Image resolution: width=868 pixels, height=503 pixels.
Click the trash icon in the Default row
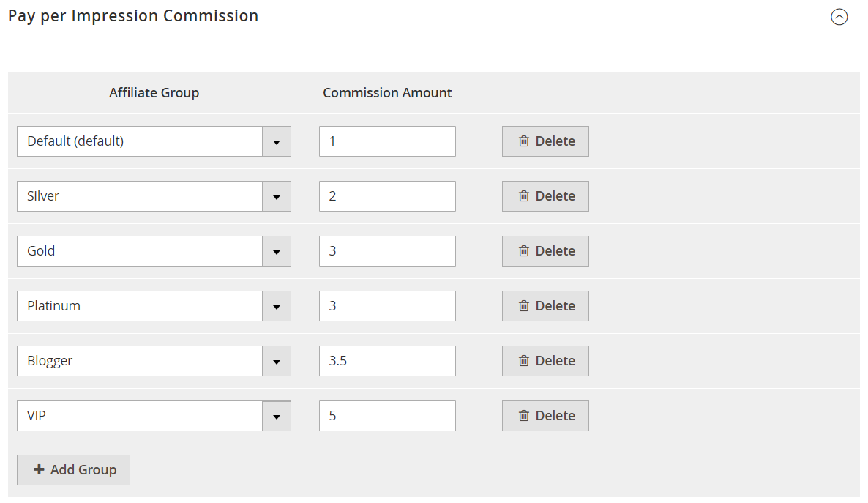coord(524,141)
